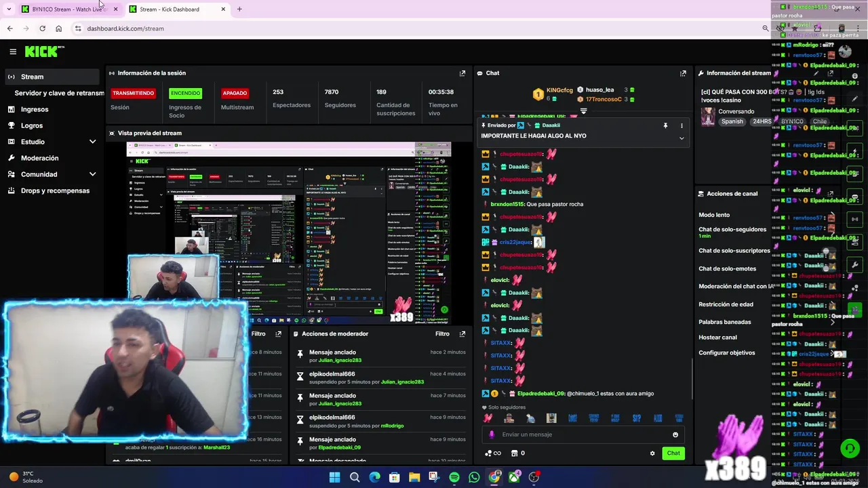
Task: Pop out the Acciones de moderador panel
Action: 462,333
